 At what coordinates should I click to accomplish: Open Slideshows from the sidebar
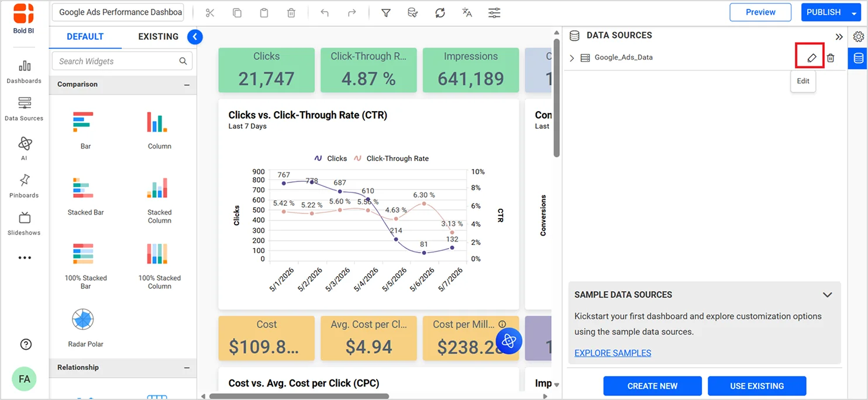(24, 223)
